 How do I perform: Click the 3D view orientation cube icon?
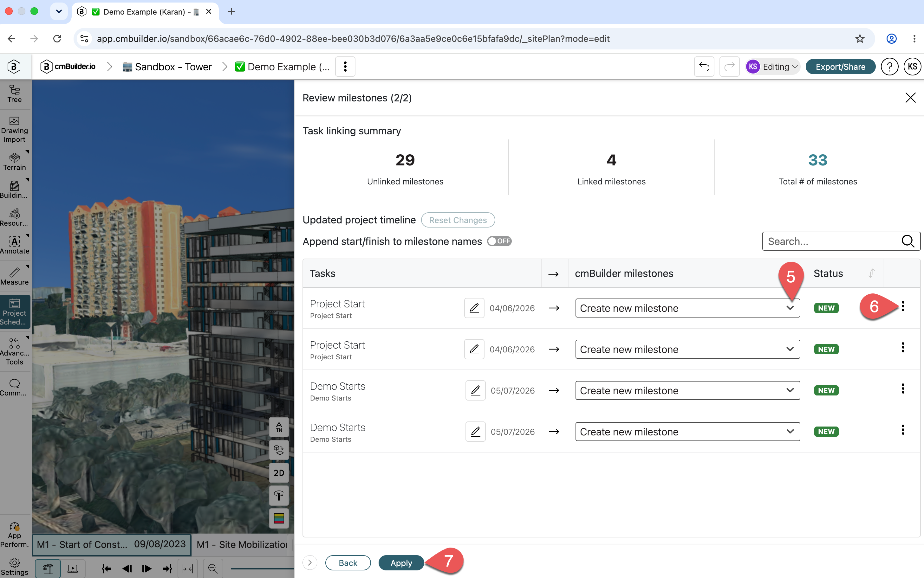coord(279,450)
